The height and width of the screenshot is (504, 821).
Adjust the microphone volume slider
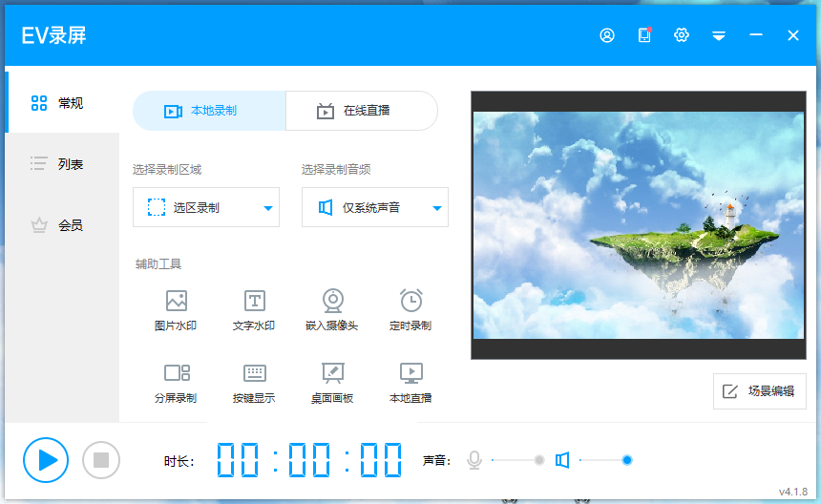516,460
